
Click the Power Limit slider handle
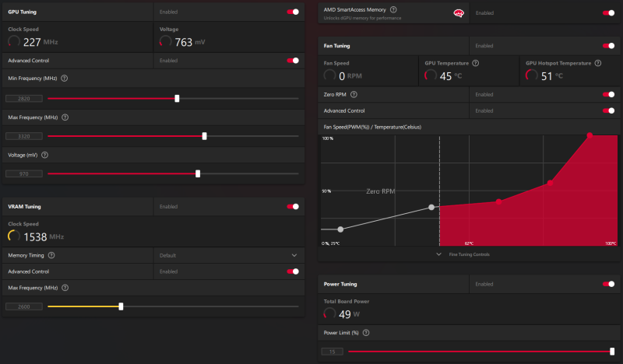point(612,352)
